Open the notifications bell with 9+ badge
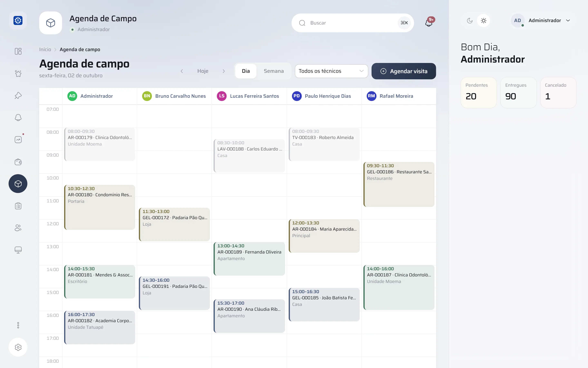The height and width of the screenshot is (368, 588). point(429,22)
